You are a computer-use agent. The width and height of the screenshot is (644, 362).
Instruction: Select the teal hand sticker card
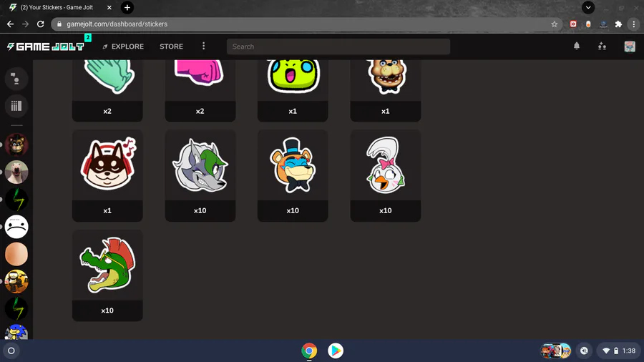107,90
